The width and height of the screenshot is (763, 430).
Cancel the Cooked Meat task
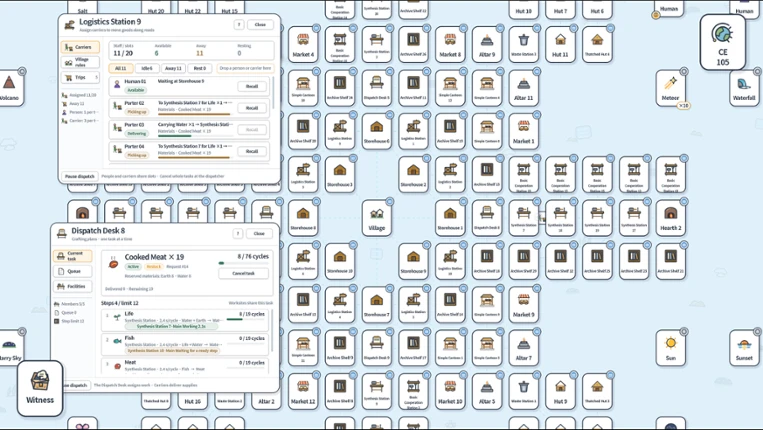[243, 273]
